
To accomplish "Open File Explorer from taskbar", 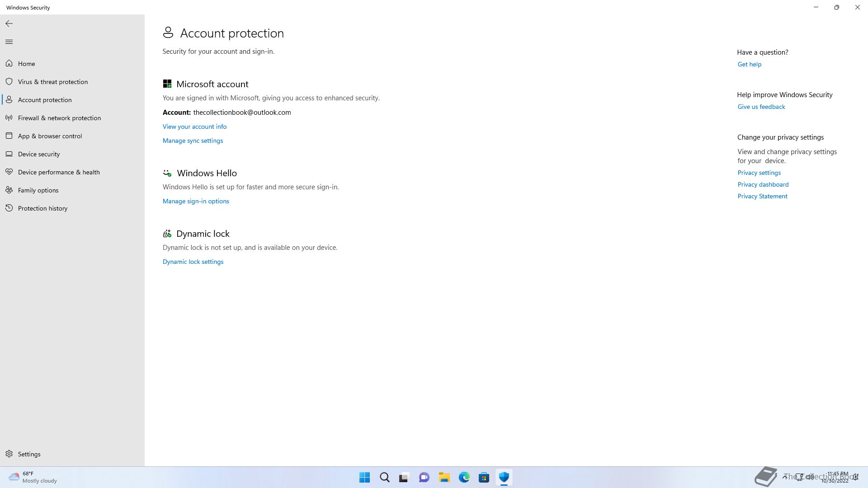I will (444, 478).
